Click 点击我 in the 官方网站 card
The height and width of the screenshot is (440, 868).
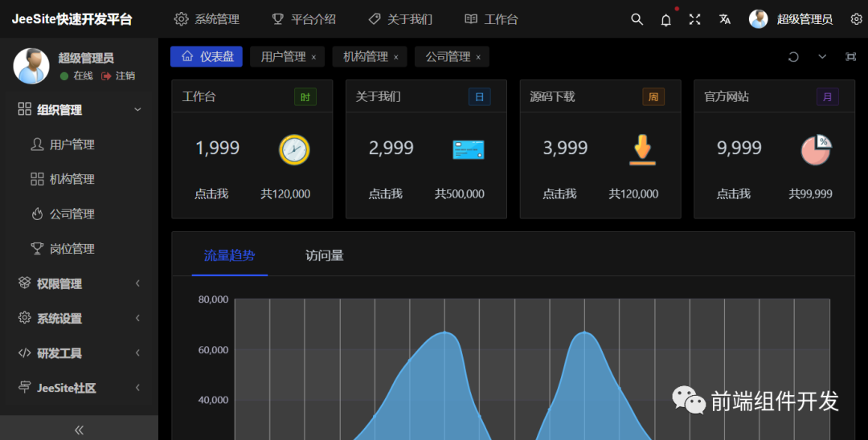click(734, 194)
